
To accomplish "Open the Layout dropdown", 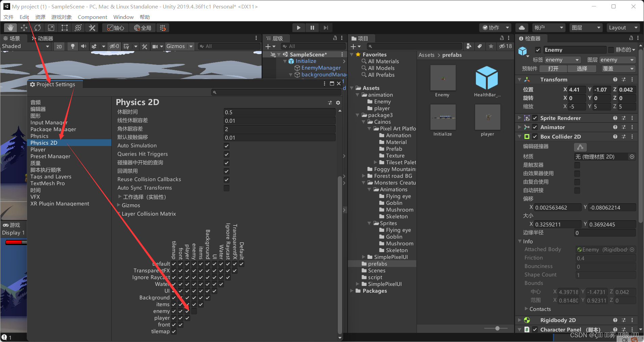I will 623,27.
